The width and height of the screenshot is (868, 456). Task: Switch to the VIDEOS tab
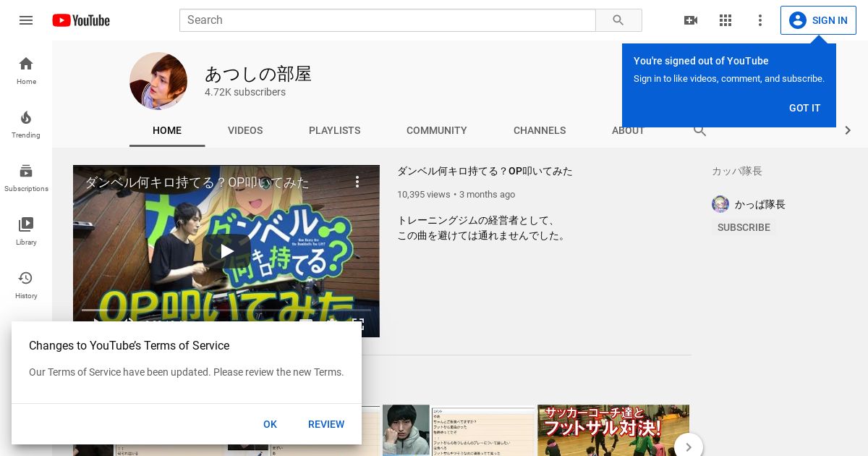pos(245,130)
